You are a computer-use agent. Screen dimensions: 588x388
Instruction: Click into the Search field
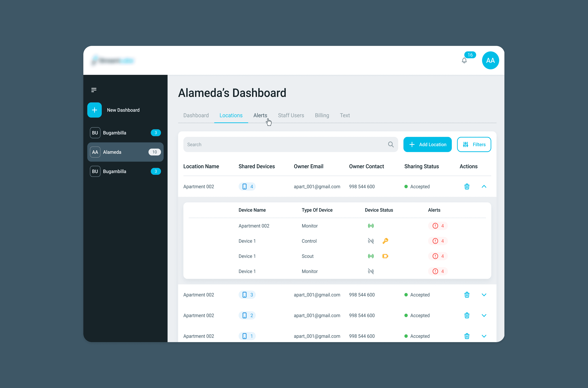(x=284, y=144)
